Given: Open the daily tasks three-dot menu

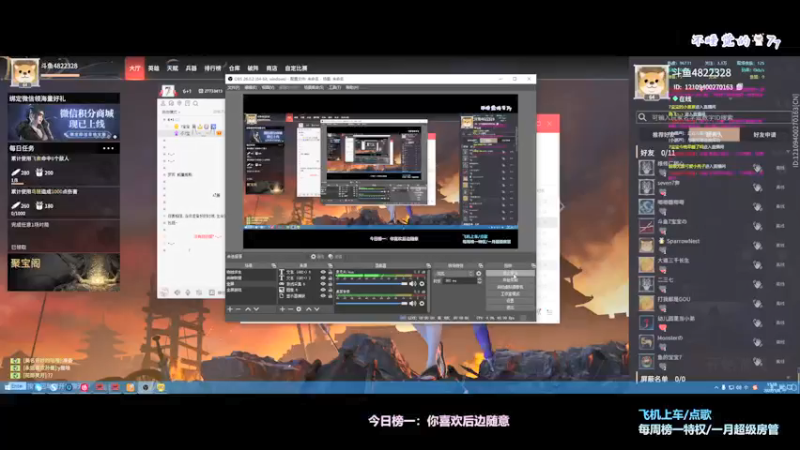Looking at the screenshot, I should click(108, 148).
